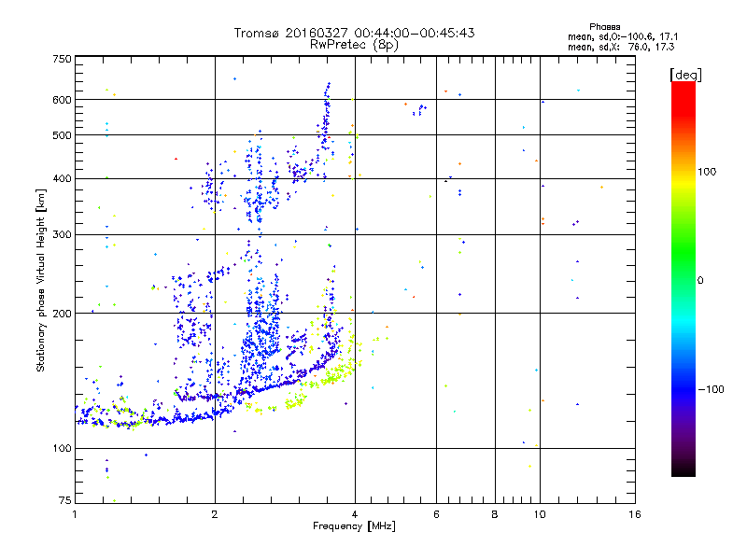Click the plot title 'Tromsø 20160327 00:44:00-00:45:43'
The height and width of the screenshot is (560, 747).
[x=354, y=33]
